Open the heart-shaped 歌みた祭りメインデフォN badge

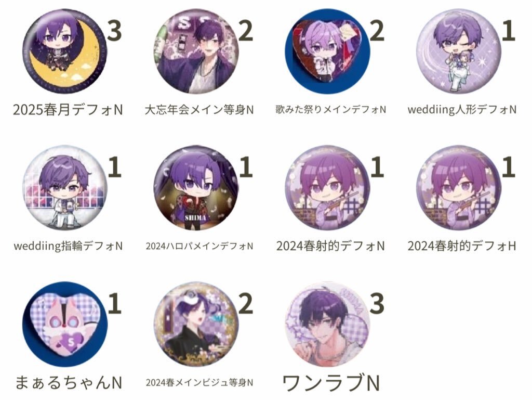(x=327, y=51)
